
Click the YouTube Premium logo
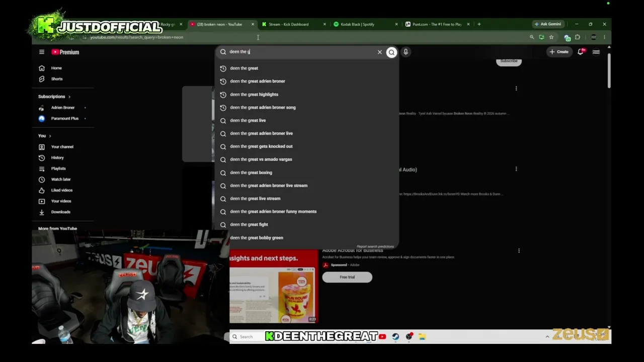coord(65,52)
